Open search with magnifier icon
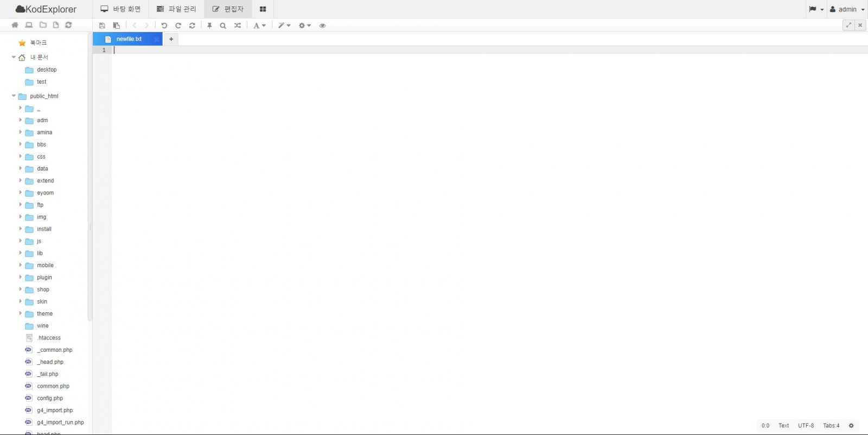 [223, 26]
